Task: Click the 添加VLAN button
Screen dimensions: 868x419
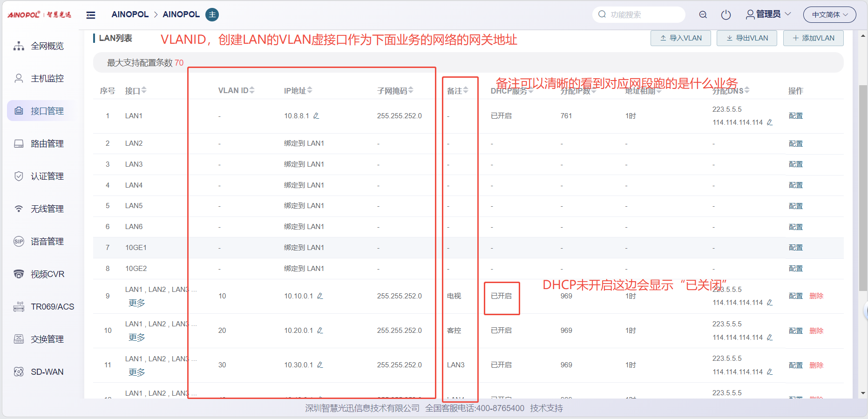Action: pyautogui.click(x=813, y=38)
